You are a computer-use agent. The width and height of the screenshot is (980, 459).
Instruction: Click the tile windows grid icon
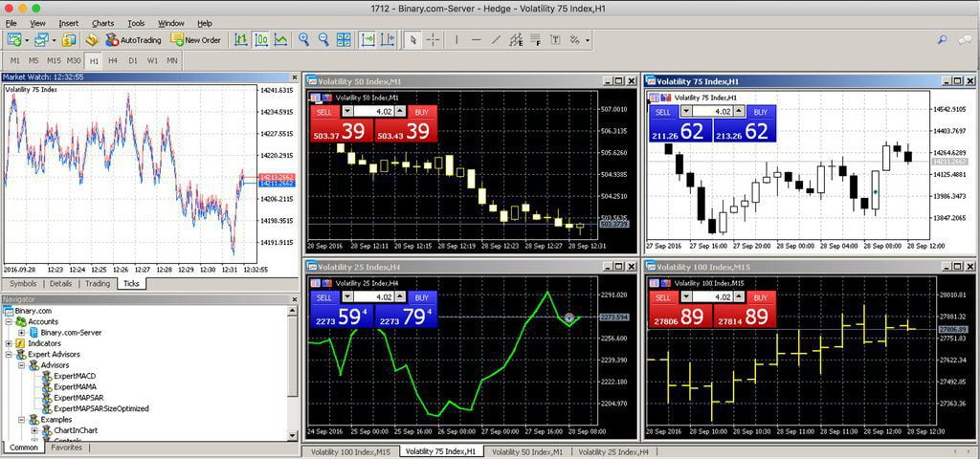coord(345,40)
